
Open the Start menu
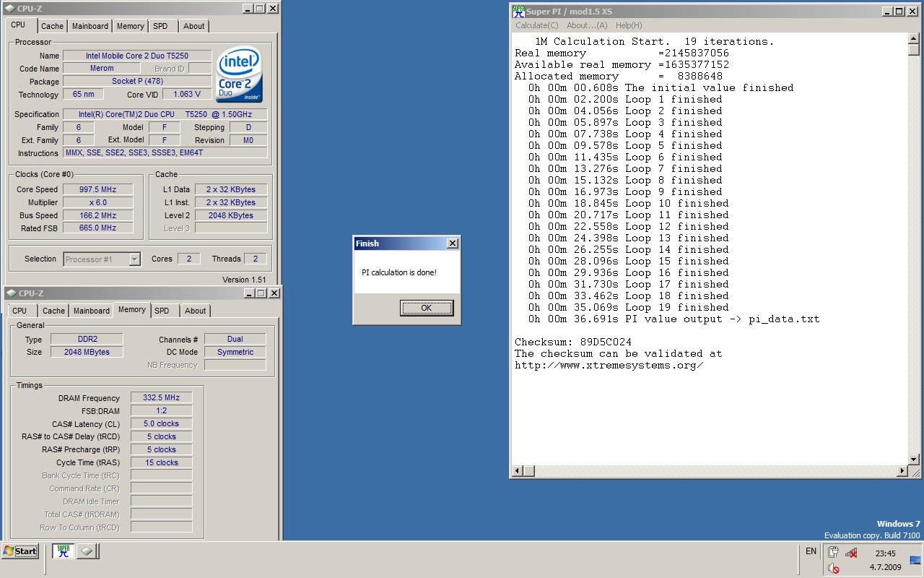pyautogui.click(x=20, y=551)
